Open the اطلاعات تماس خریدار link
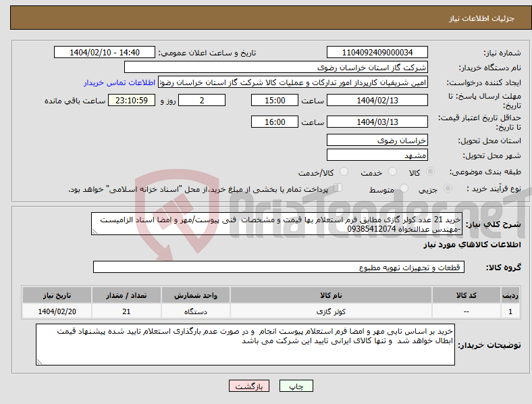Viewport: 532px width, 404px height. (119, 82)
